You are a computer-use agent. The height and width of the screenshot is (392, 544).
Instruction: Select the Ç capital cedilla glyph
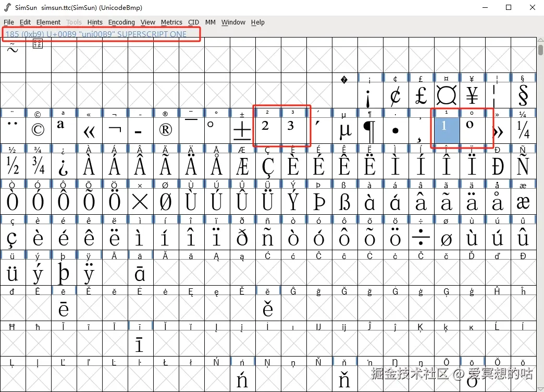pos(268,166)
